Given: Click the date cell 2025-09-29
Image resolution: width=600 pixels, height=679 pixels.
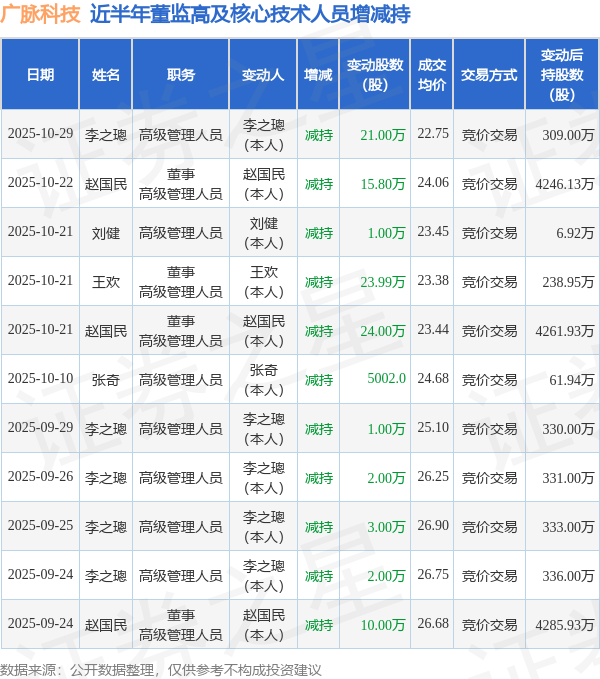Looking at the screenshot, I should pyautogui.click(x=40, y=427).
